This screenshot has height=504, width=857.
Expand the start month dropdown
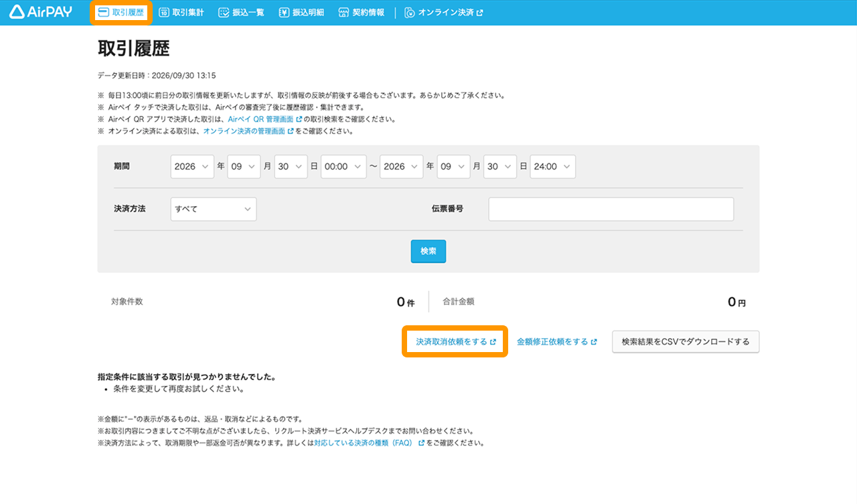(244, 167)
